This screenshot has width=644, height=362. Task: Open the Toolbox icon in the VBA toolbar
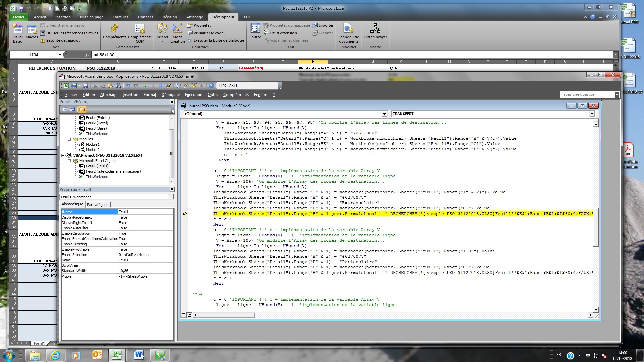click(x=201, y=86)
